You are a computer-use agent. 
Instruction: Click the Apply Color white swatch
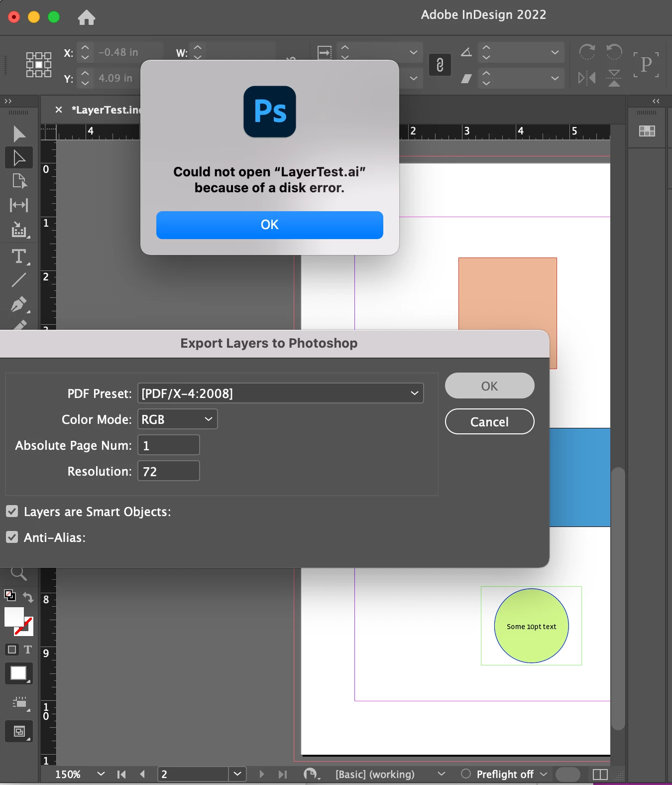[18, 673]
